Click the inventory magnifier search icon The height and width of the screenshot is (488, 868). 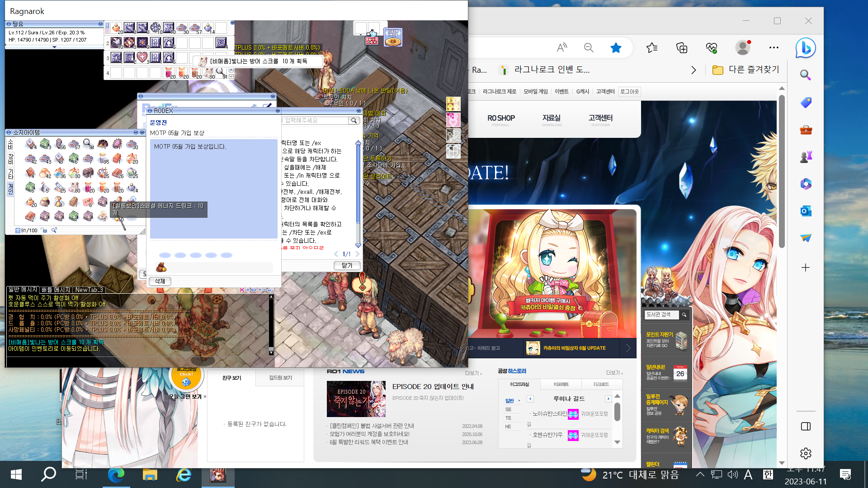[x=54, y=230]
